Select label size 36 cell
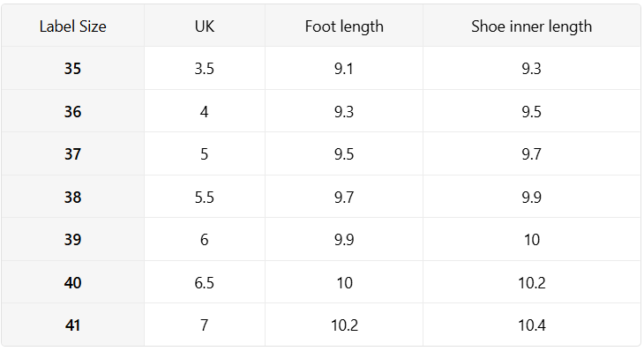This screenshot has height=351, width=644. point(72,111)
